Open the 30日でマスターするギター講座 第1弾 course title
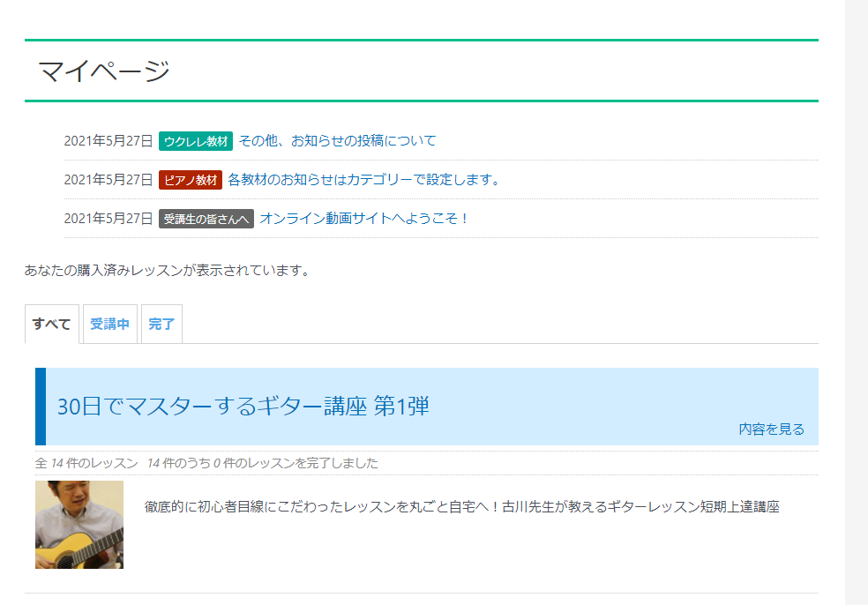Viewport: 868px width, 605px height. (243, 406)
